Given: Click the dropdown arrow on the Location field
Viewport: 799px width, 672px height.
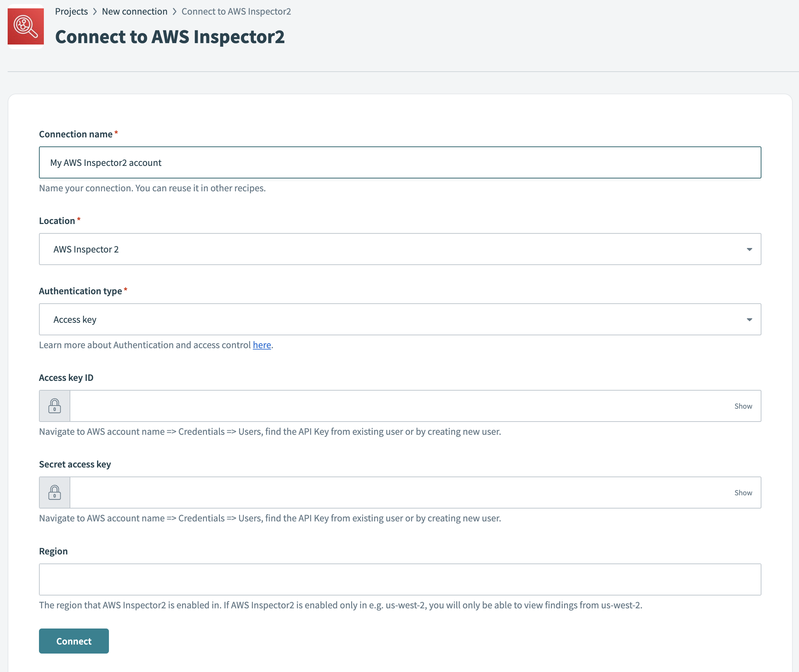Looking at the screenshot, I should click(x=750, y=249).
